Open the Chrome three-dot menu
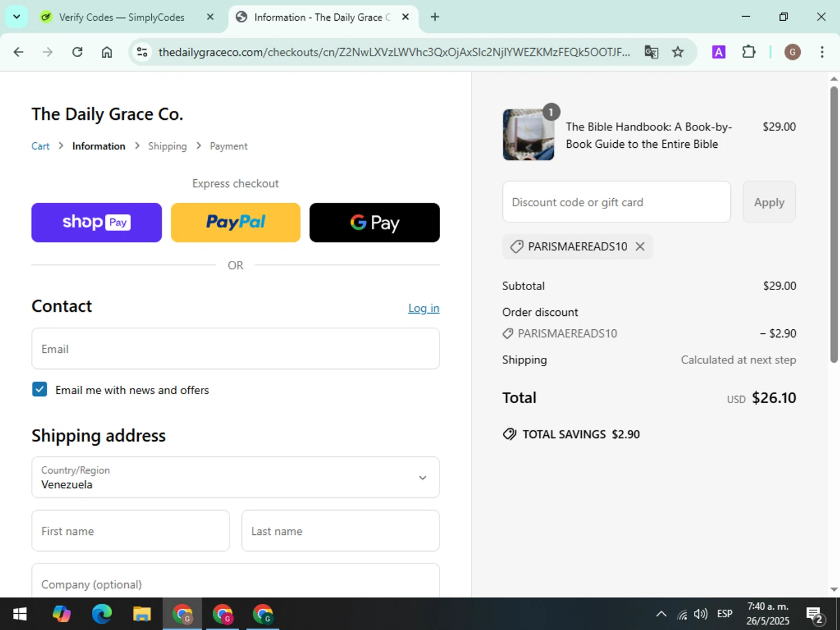 (x=822, y=52)
